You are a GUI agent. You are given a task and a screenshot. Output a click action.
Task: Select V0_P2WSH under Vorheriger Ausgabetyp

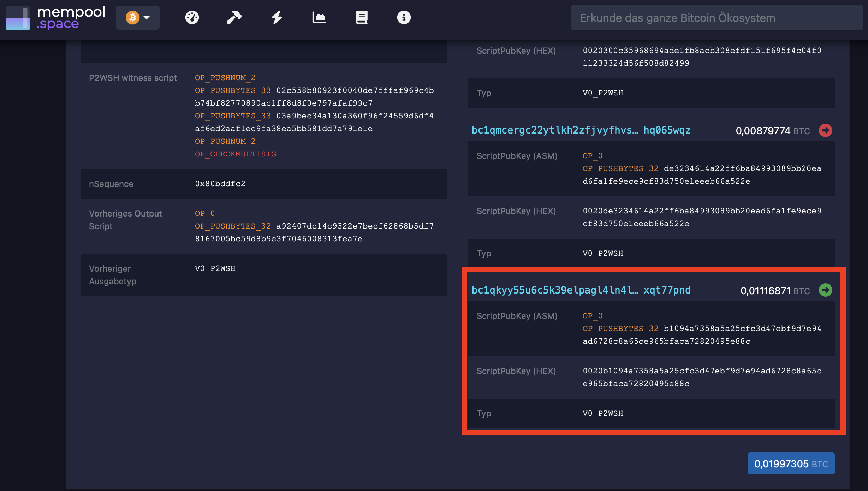215,268
